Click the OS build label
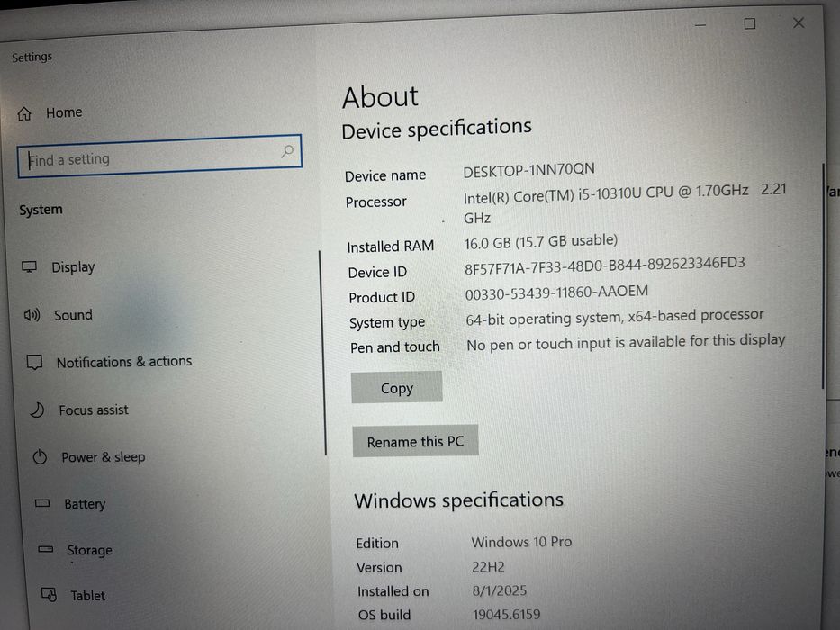Viewport: 840px width, 630px height. pos(384,615)
